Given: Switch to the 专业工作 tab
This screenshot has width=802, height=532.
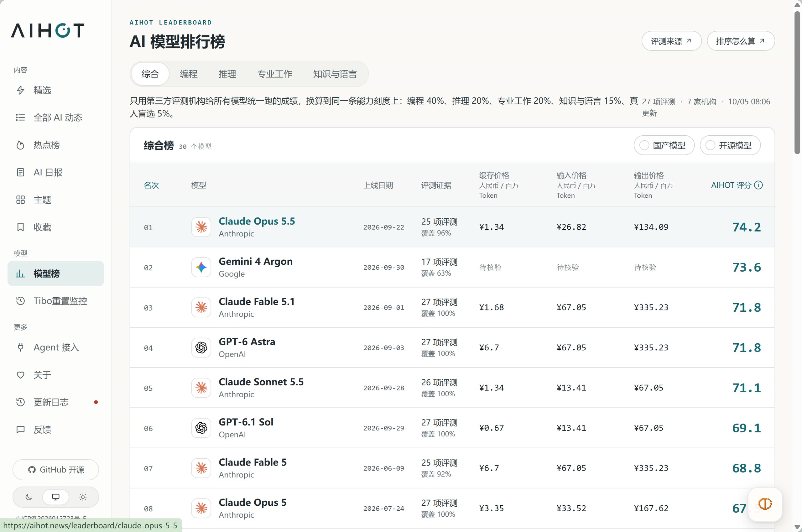Looking at the screenshot, I should point(274,74).
